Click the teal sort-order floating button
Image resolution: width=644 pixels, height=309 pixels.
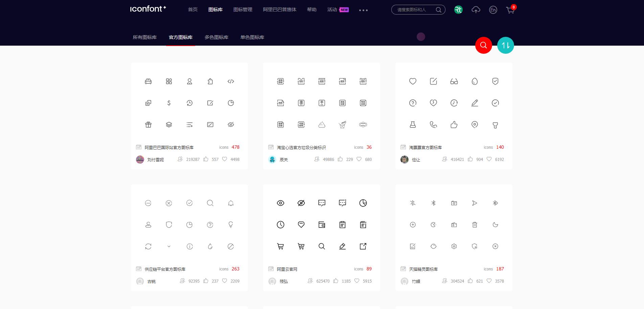505,45
